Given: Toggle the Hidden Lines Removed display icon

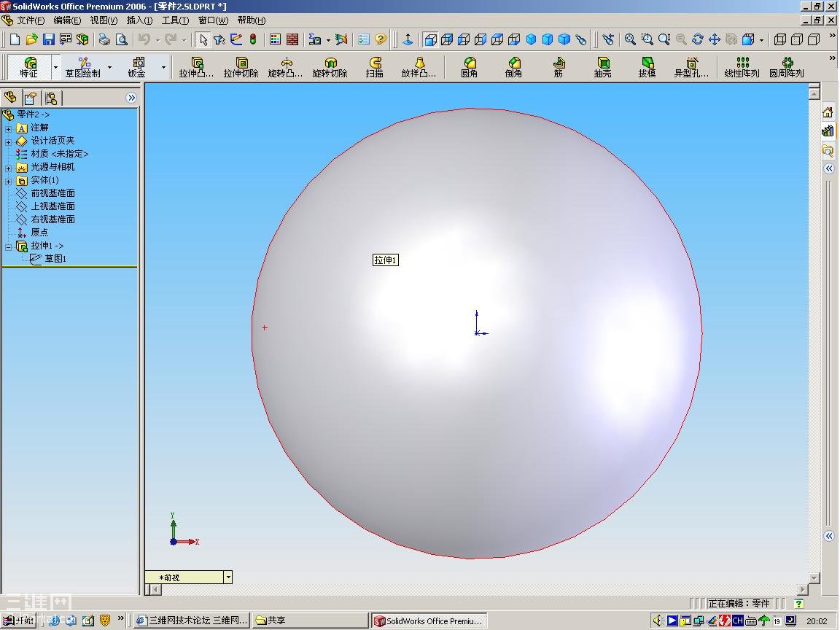Looking at the screenshot, I should tap(814, 39).
